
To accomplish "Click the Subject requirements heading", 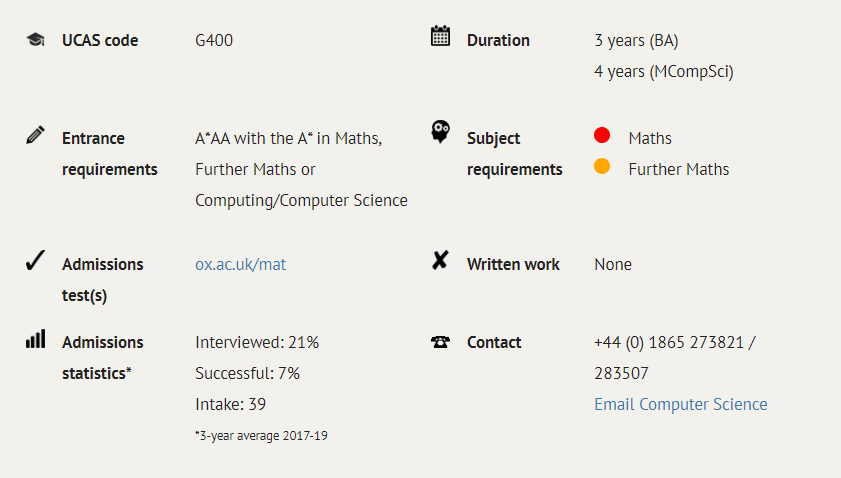I will (514, 154).
